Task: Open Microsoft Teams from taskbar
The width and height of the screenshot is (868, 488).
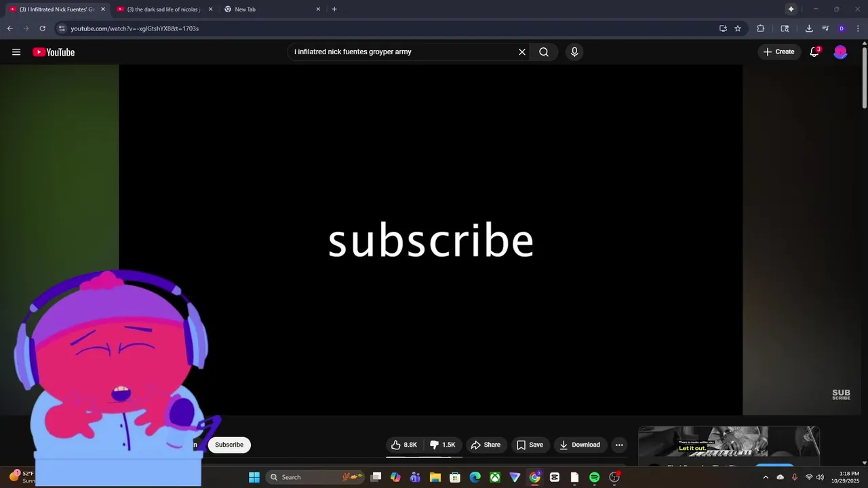Action: coord(415,477)
